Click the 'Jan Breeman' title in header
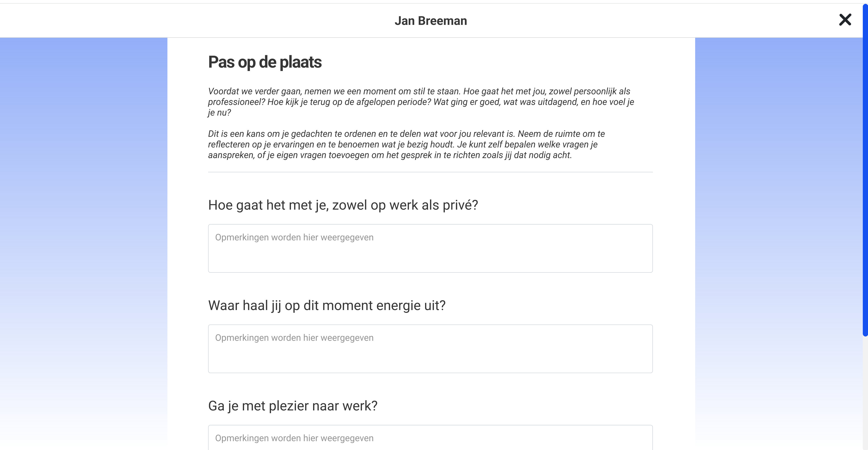868x450 pixels. click(431, 21)
